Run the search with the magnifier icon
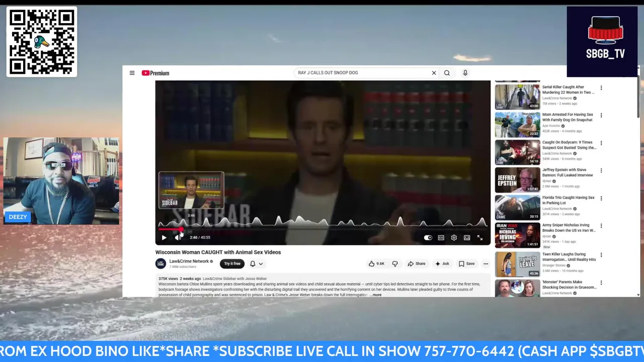The width and height of the screenshot is (644, 362). tap(447, 73)
